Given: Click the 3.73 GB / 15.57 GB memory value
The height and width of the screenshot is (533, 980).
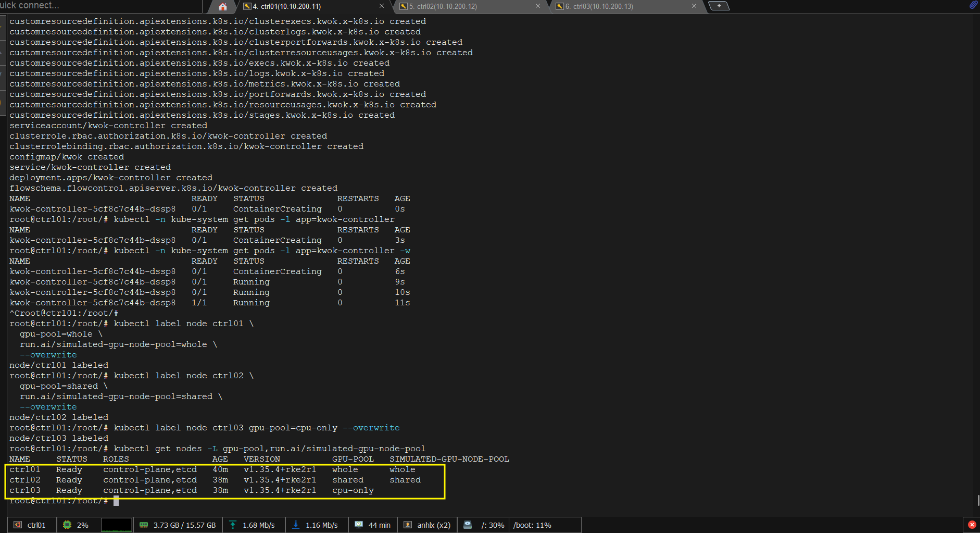Looking at the screenshot, I should [184, 525].
